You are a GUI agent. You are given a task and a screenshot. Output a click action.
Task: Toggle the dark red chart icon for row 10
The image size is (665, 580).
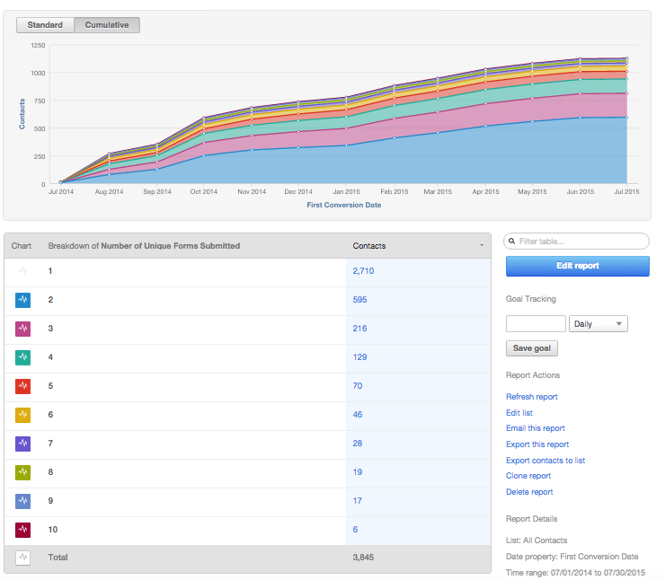tap(22, 529)
